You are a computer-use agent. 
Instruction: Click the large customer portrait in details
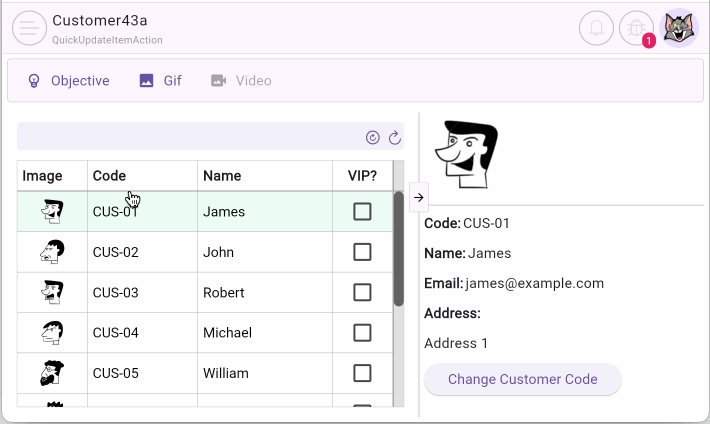(x=466, y=155)
